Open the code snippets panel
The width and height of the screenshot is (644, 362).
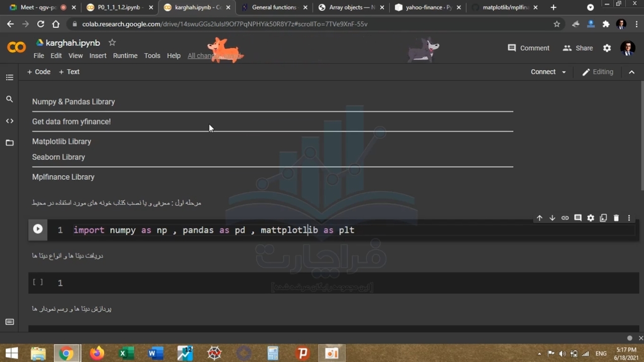point(10,121)
